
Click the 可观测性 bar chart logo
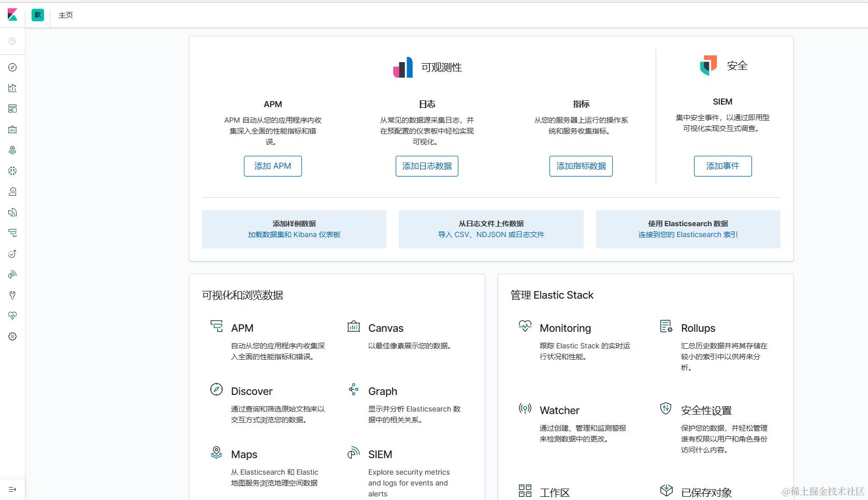click(403, 67)
